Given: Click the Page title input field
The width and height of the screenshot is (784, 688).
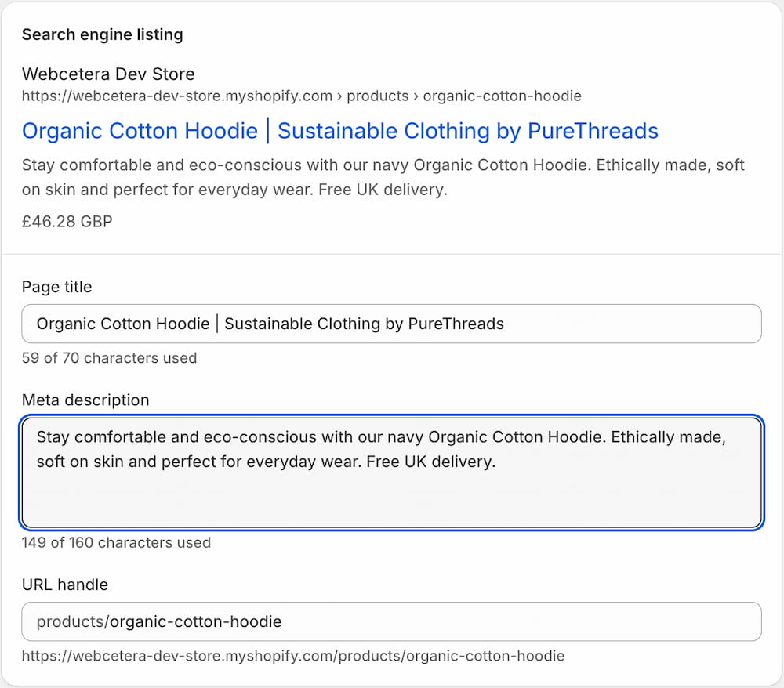Looking at the screenshot, I should (391, 324).
